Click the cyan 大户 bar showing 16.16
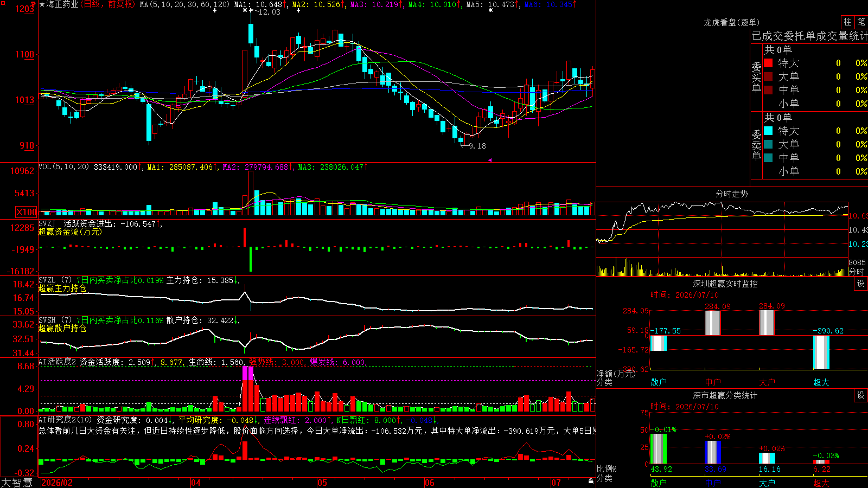This screenshot has height=488, width=868. pyautogui.click(x=767, y=458)
